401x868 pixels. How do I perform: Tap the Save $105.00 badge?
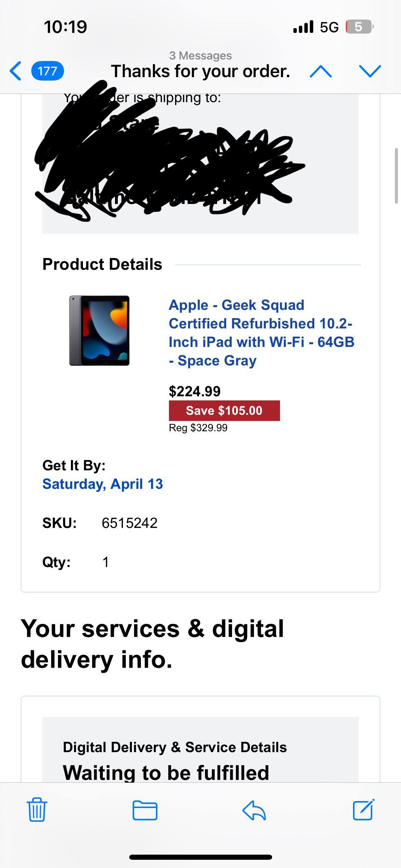click(224, 410)
